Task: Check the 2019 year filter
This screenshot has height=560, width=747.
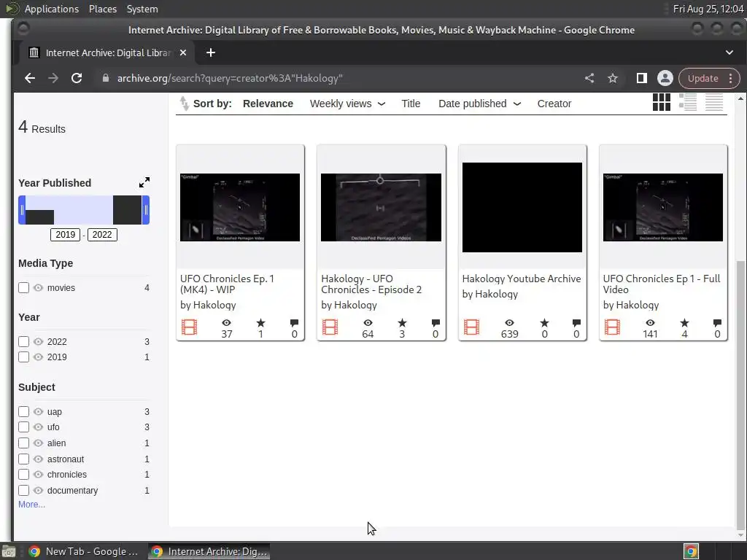Action: [x=23, y=357]
